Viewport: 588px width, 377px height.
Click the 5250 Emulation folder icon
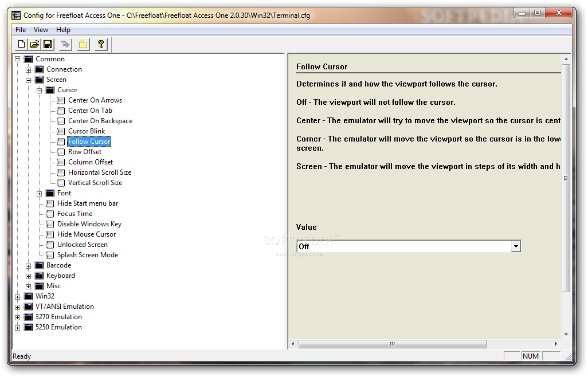29,327
